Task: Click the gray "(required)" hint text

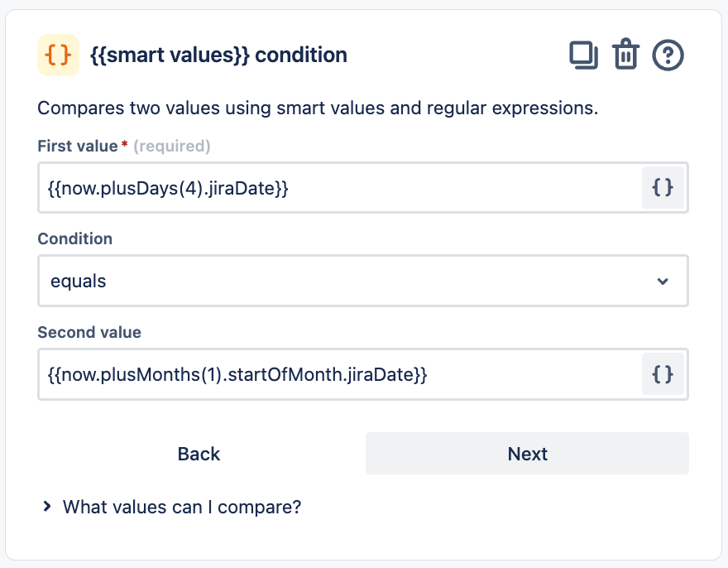Action: (172, 147)
